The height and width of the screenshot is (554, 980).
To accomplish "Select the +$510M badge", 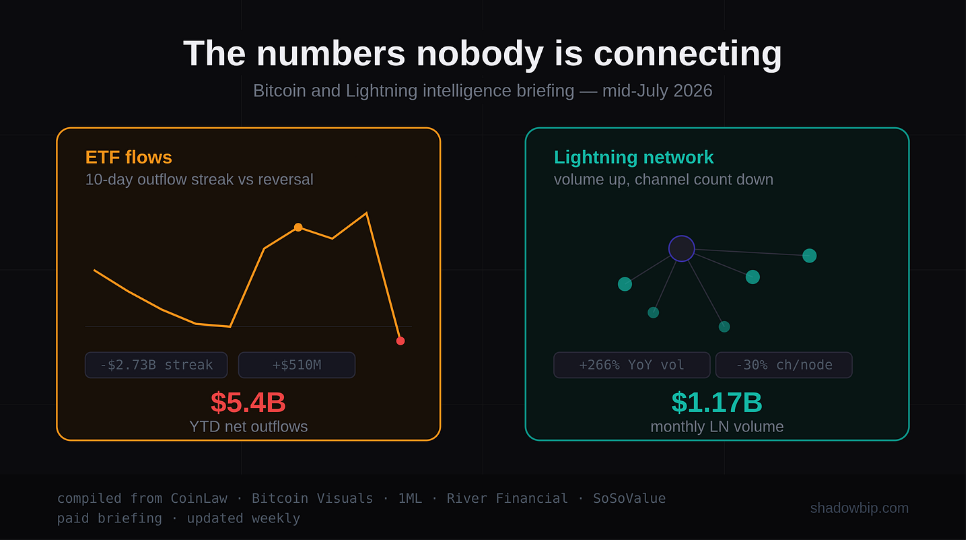I will (x=297, y=365).
